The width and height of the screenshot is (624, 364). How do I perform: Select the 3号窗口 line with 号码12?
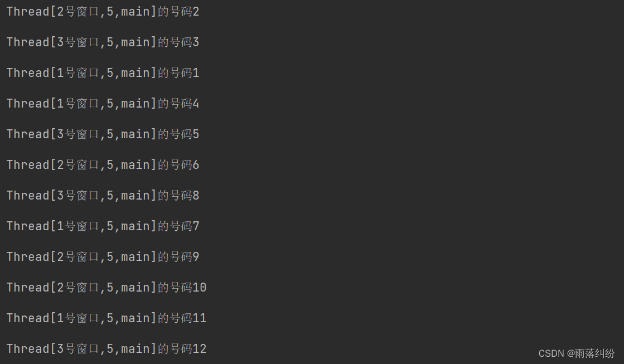point(107,348)
